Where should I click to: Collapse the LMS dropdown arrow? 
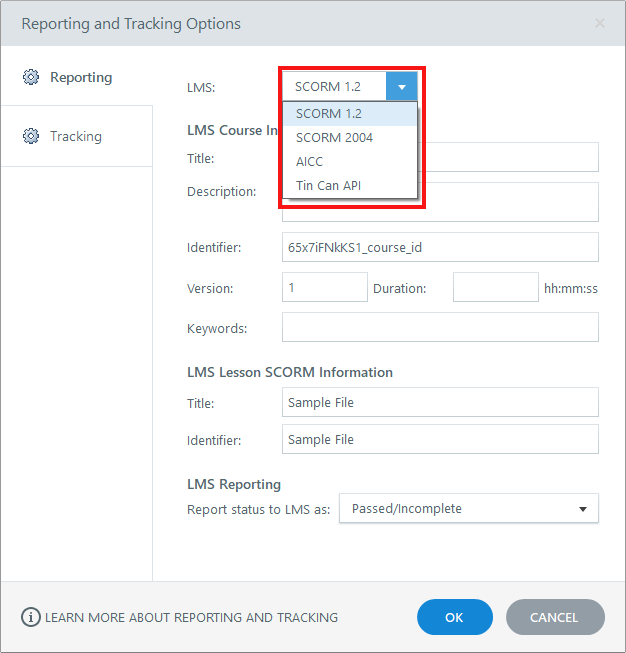pos(401,87)
